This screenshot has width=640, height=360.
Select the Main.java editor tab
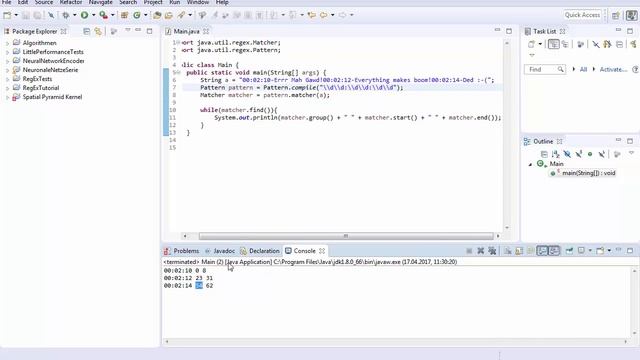[x=187, y=31]
